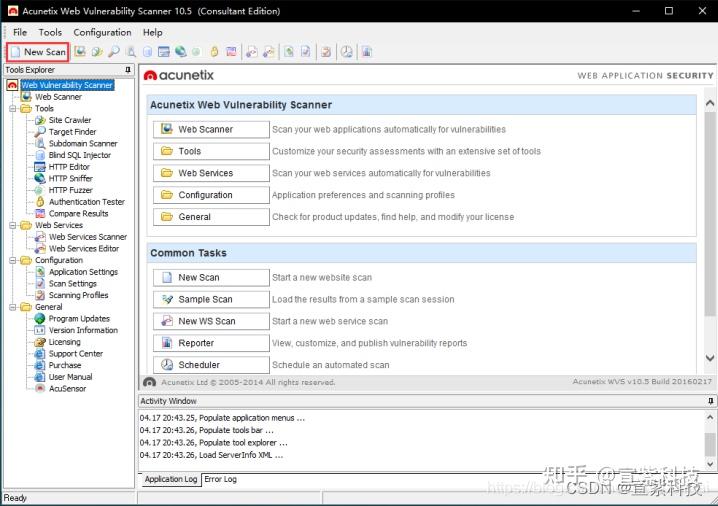
Task: Select Version Information tree item
Action: (x=83, y=330)
